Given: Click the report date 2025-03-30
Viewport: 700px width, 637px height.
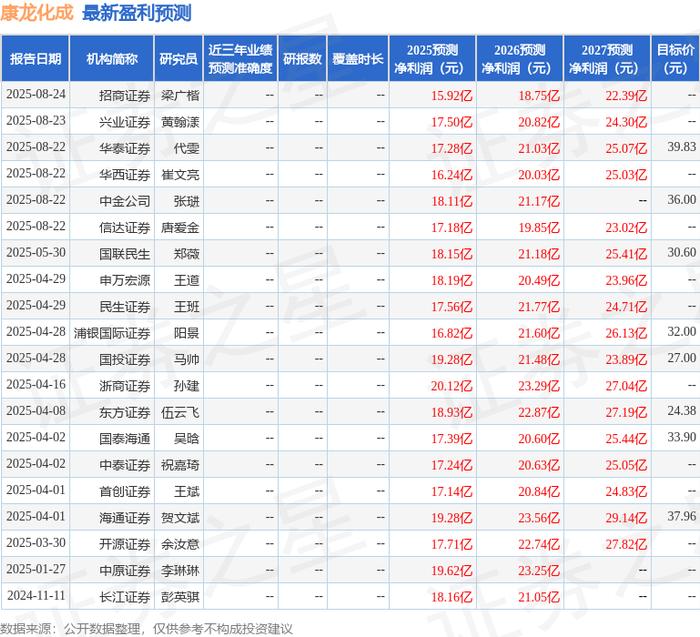Looking at the screenshot, I should (x=36, y=543).
